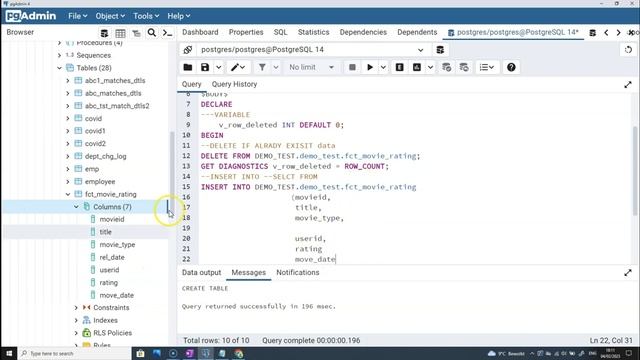Stop the running query with the stop button
The height and width of the screenshot is (360, 640).
point(352,67)
